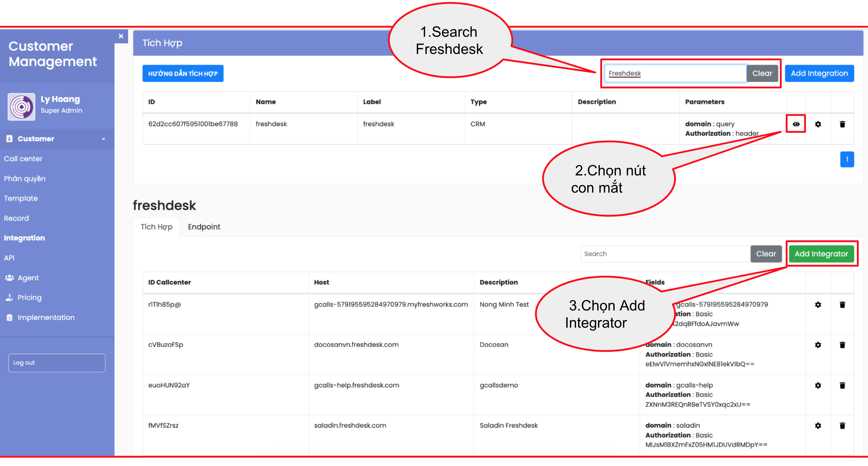Delete the freshdesk integration via trash icon
This screenshot has width=868, height=466.
click(842, 124)
